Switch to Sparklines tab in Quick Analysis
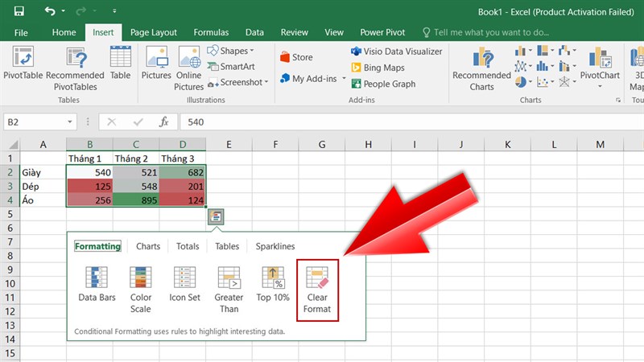The image size is (644, 362). coord(275,246)
